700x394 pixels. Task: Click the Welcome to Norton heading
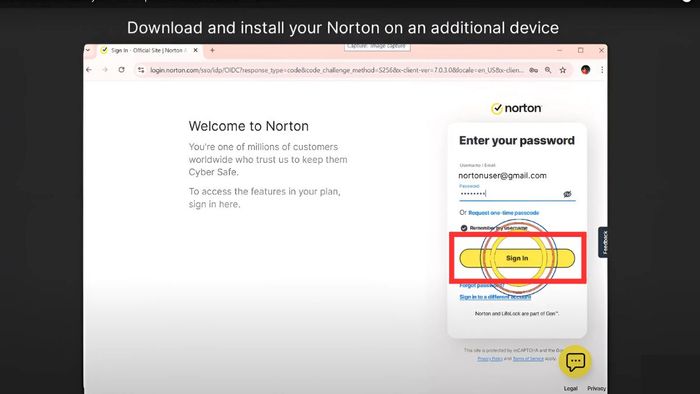tap(249, 126)
